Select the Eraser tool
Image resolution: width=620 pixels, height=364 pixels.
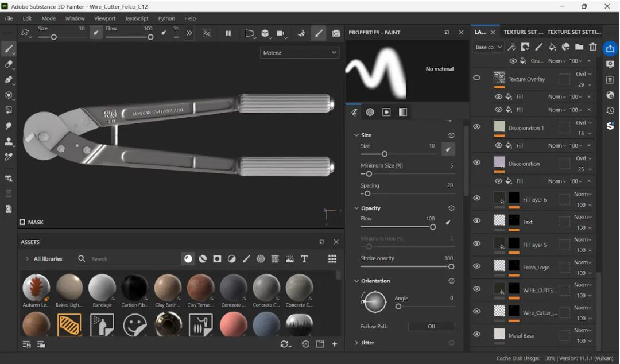[8, 64]
